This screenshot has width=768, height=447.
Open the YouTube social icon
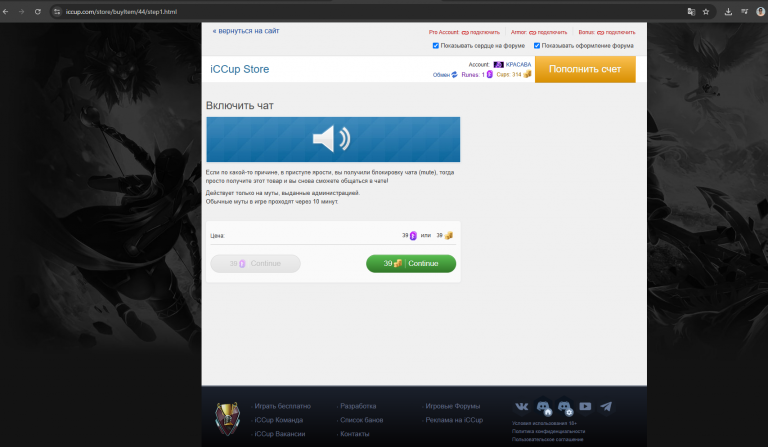[x=585, y=406]
